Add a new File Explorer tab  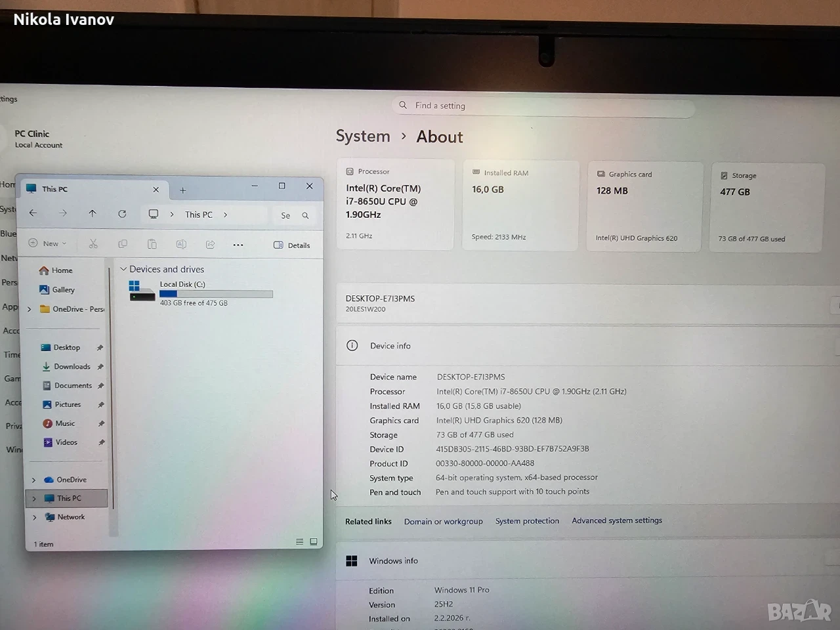point(183,190)
